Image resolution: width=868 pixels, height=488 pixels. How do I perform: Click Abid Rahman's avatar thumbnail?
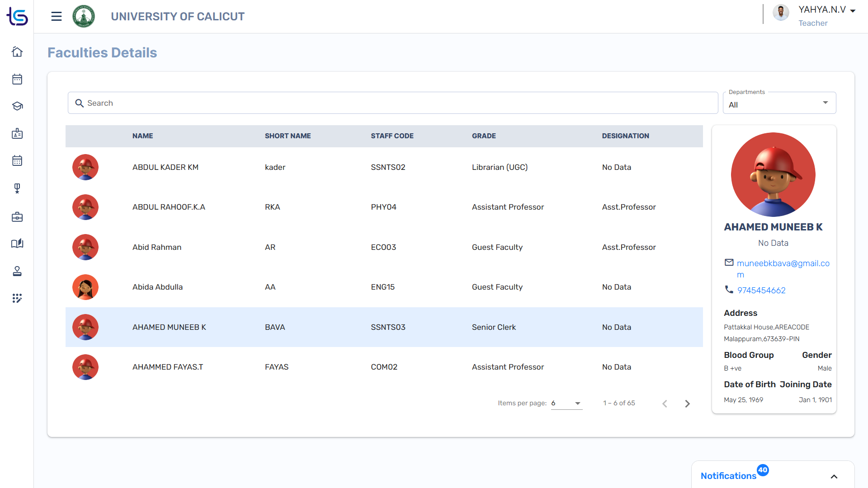85,247
